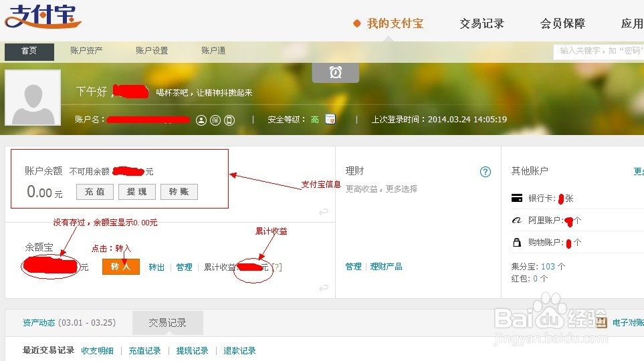
Task: Click the 电子对账单 icon
Action: pos(601,322)
